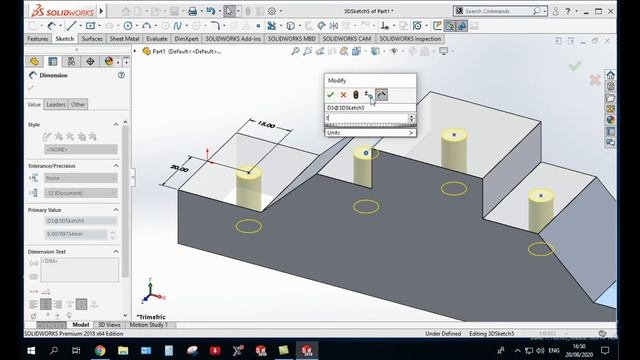Select the Circle sketch tool
The image size is (640, 360).
pos(128,26)
